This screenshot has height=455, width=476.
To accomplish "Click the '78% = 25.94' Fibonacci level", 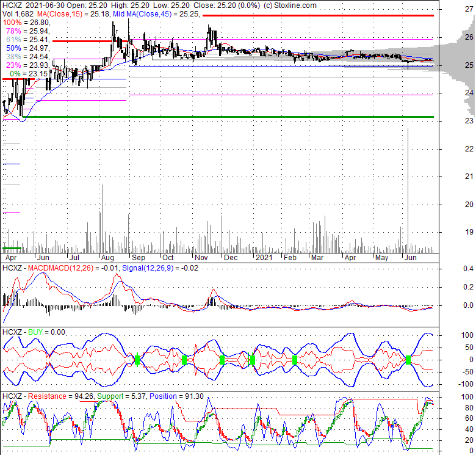I will [x=27, y=31].
